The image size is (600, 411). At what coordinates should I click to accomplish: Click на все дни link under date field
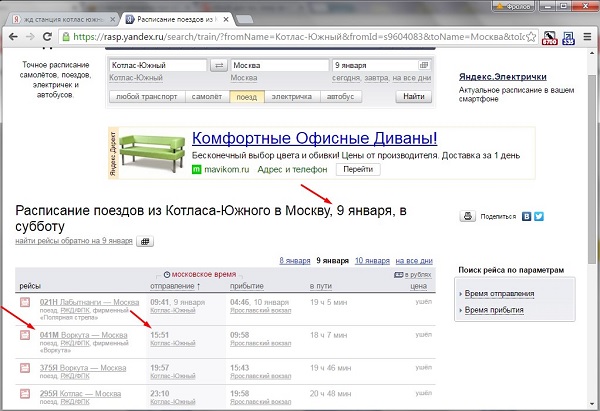pos(412,78)
